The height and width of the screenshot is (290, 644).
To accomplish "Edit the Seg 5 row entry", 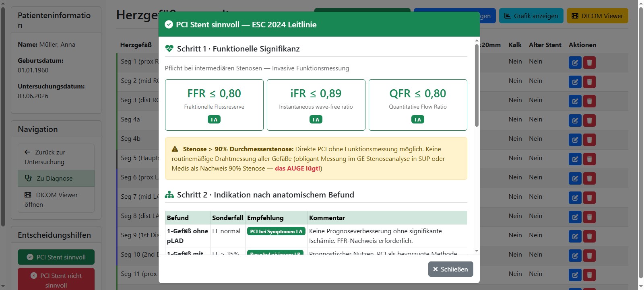I will coord(575,159).
